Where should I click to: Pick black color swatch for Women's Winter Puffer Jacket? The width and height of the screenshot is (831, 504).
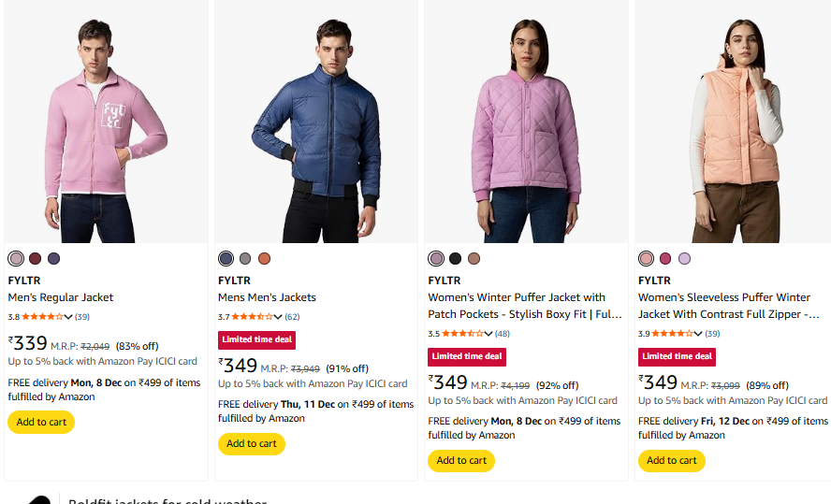[455, 259]
